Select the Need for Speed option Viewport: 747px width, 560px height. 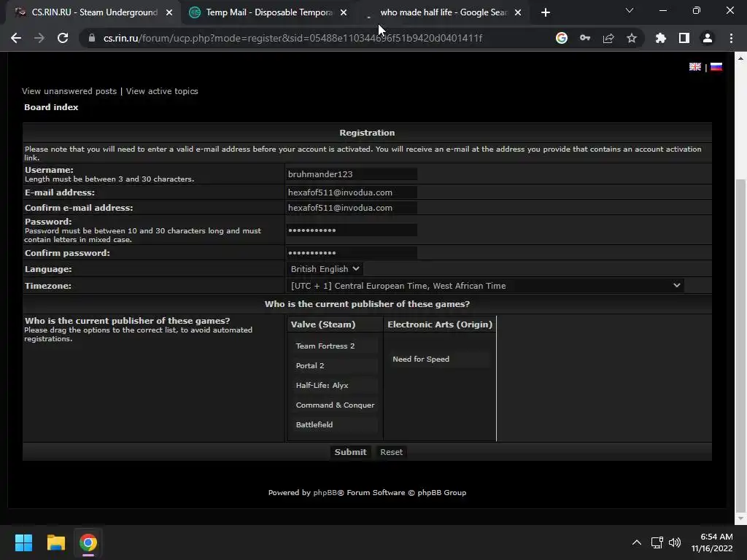click(x=438, y=359)
